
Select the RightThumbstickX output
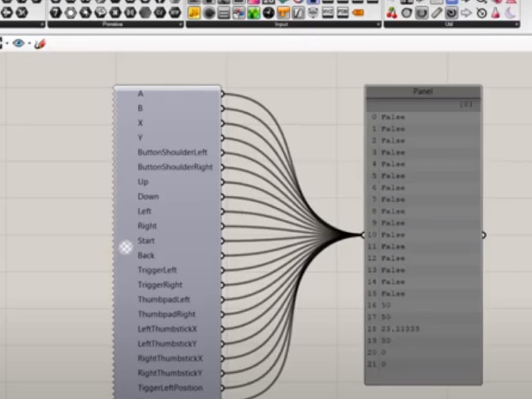click(170, 358)
